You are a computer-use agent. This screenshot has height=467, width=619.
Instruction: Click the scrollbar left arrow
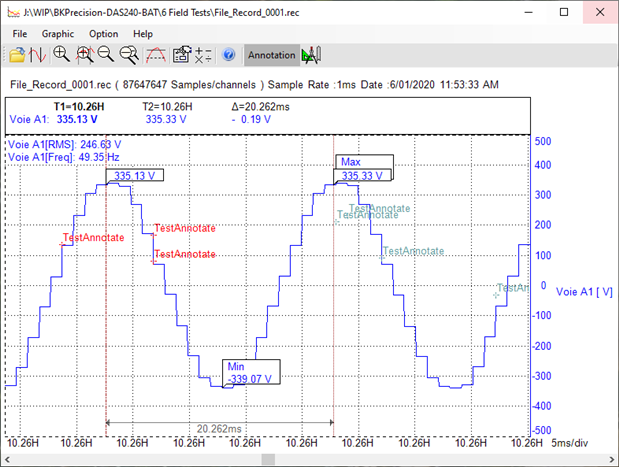click(10, 456)
